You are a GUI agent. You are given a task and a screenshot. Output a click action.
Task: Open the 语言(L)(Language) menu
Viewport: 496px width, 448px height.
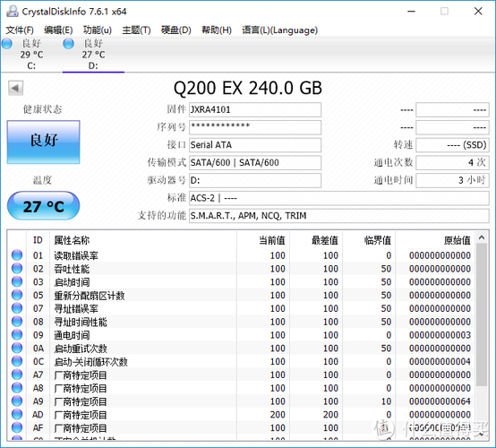[x=279, y=30]
